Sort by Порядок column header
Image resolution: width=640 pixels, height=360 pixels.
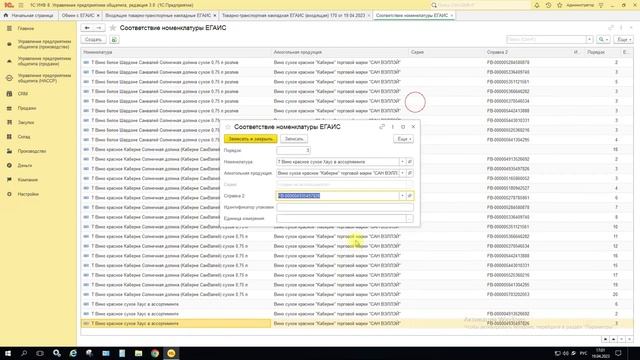pyautogui.click(x=602, y=52)
